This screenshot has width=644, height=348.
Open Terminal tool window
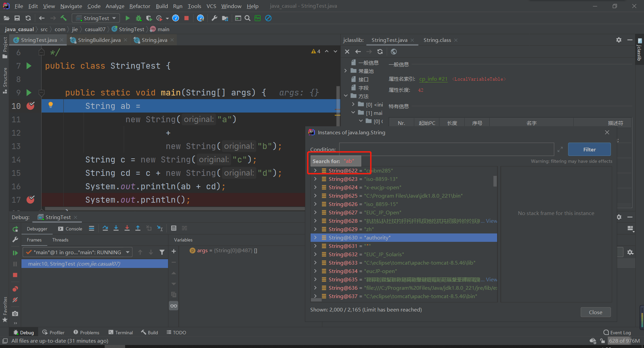tap(121, 332)
